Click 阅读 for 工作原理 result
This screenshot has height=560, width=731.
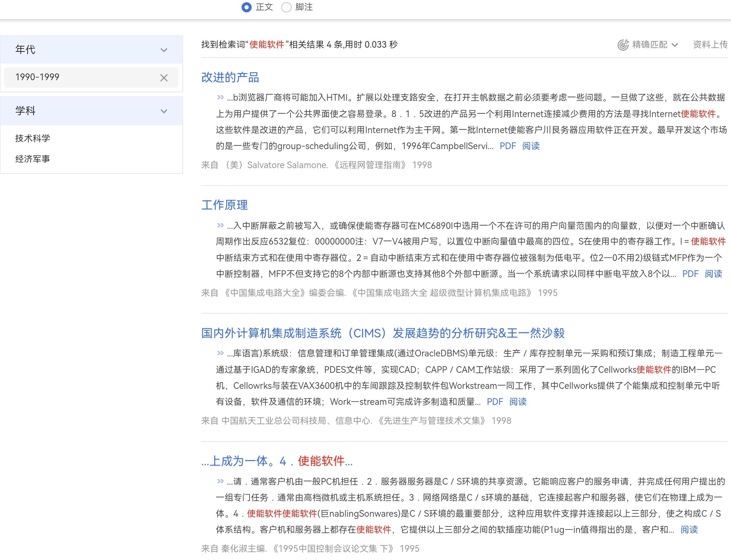click(x=713, y=274)
